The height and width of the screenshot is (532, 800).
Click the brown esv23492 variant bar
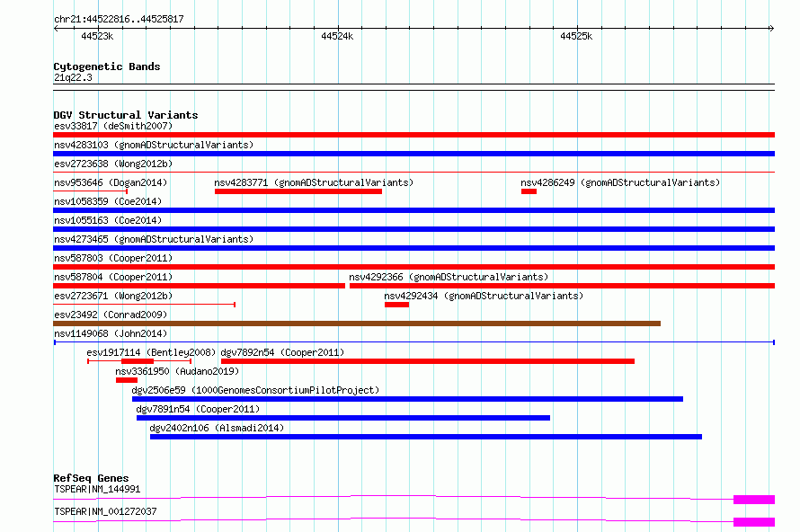pos(357,324)
